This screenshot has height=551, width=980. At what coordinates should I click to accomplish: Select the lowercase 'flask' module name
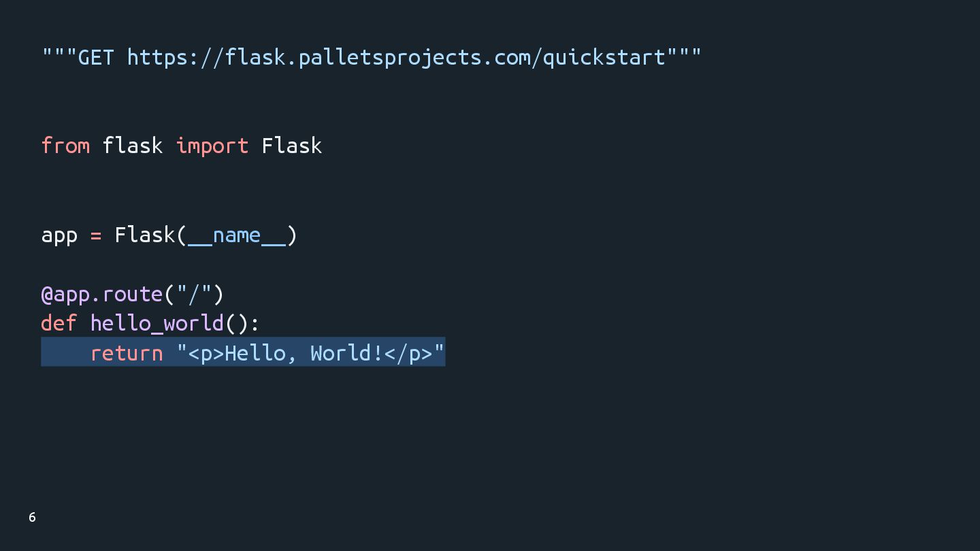[133, 146]
